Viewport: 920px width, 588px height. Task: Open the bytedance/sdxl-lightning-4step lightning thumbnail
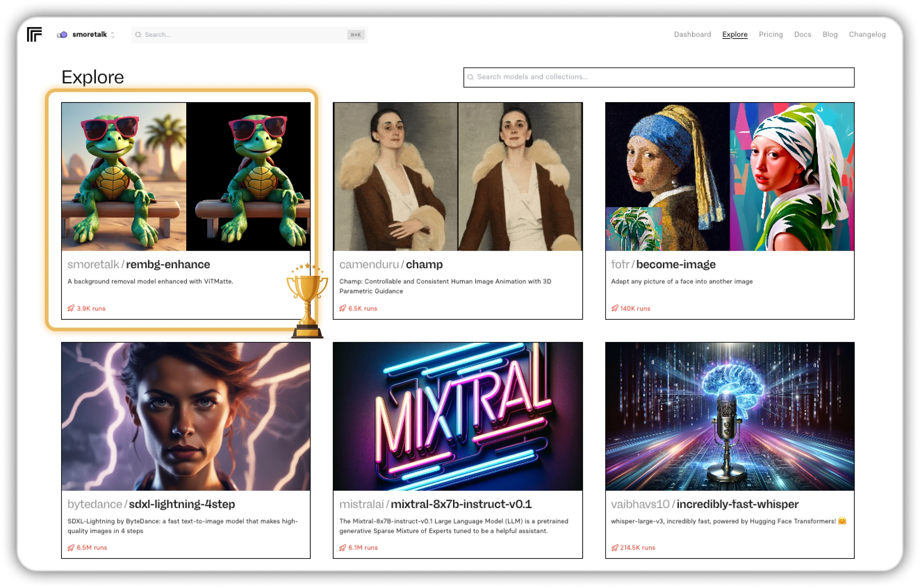pyautogui.click(x=186, y=416)
